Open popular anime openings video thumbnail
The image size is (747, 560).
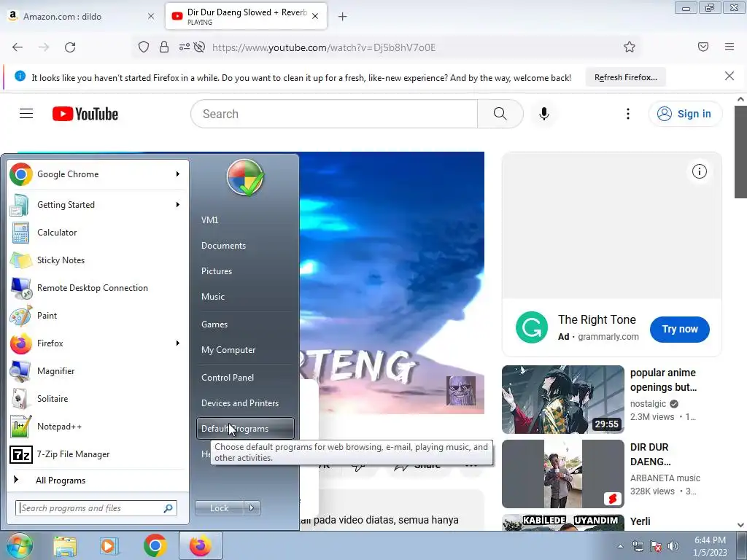(563, 400)
